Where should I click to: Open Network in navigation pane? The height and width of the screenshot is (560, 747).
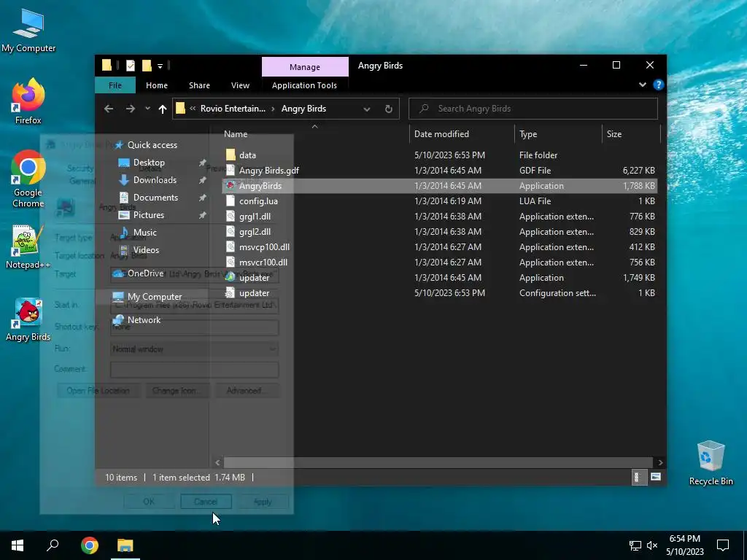[x=144, y=320]
